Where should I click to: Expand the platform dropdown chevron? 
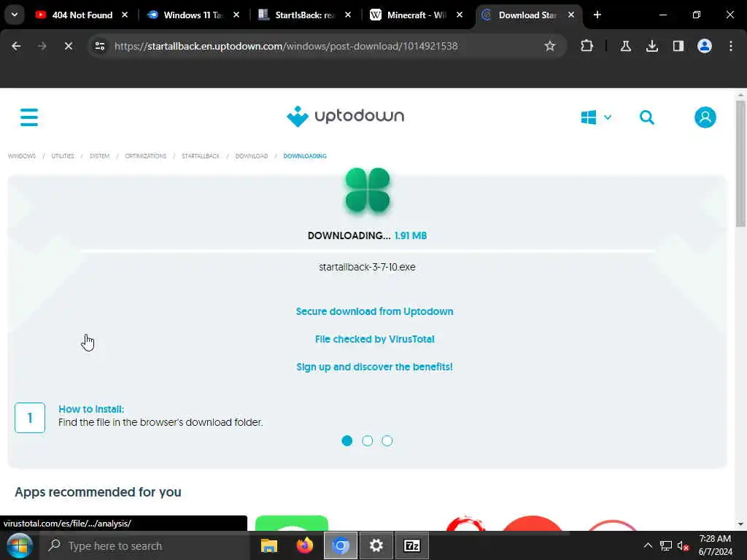(x=608, y=117)
